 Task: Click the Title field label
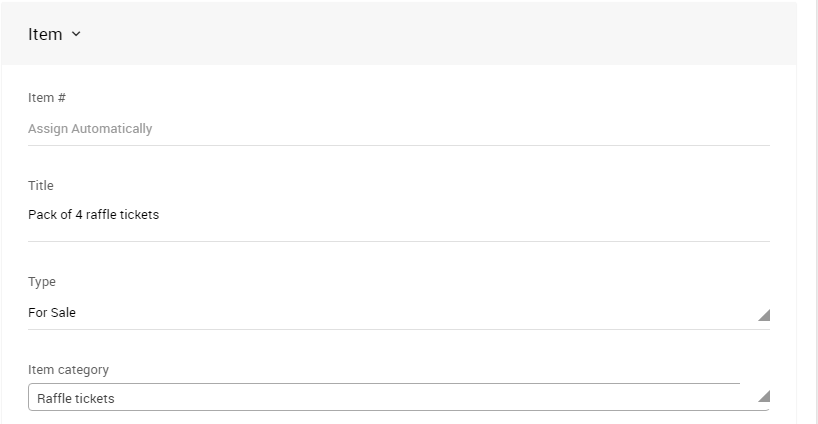click(41, 186)
